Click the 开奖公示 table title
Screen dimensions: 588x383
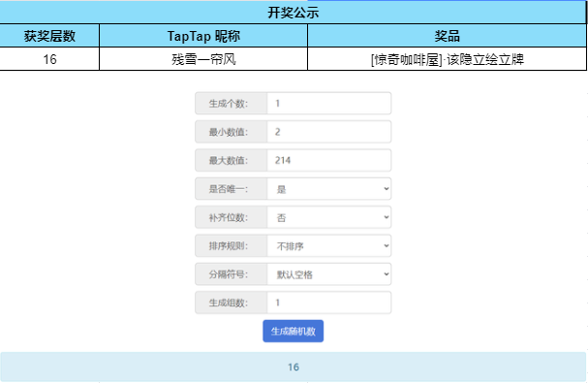293,13
